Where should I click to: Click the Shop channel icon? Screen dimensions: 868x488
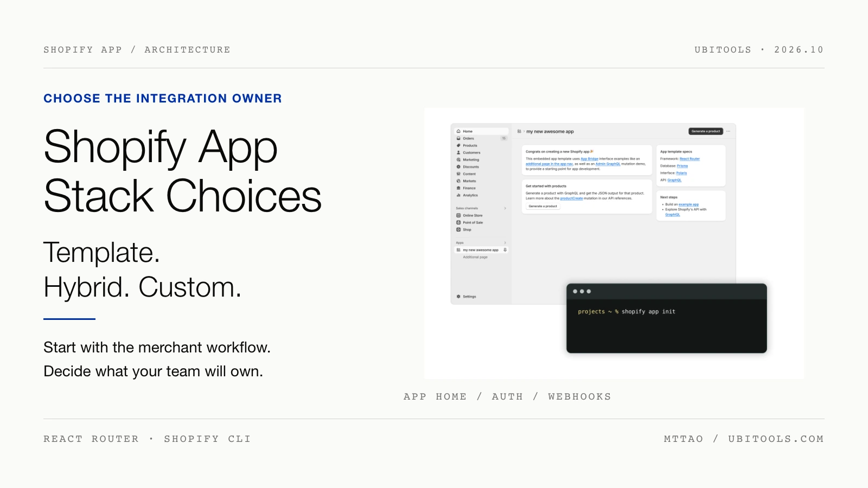458,229
